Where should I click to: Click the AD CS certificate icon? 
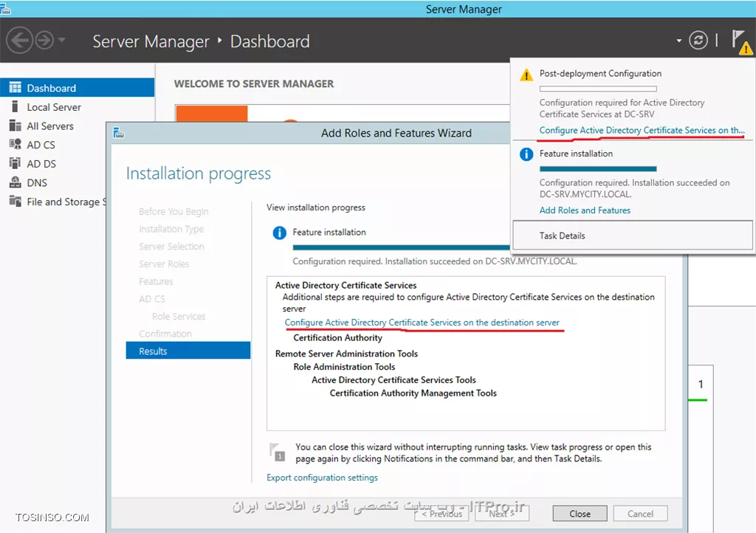click(16, 144)
